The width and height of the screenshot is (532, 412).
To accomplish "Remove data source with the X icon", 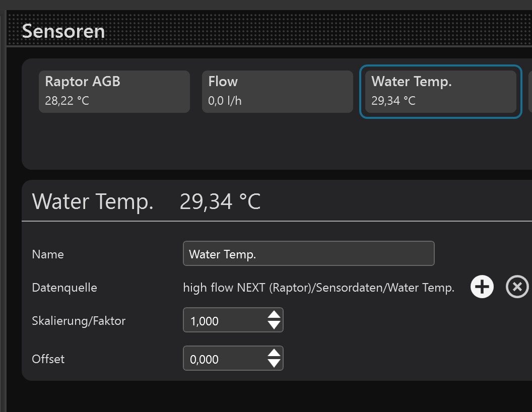I will [x=517, y=287].
